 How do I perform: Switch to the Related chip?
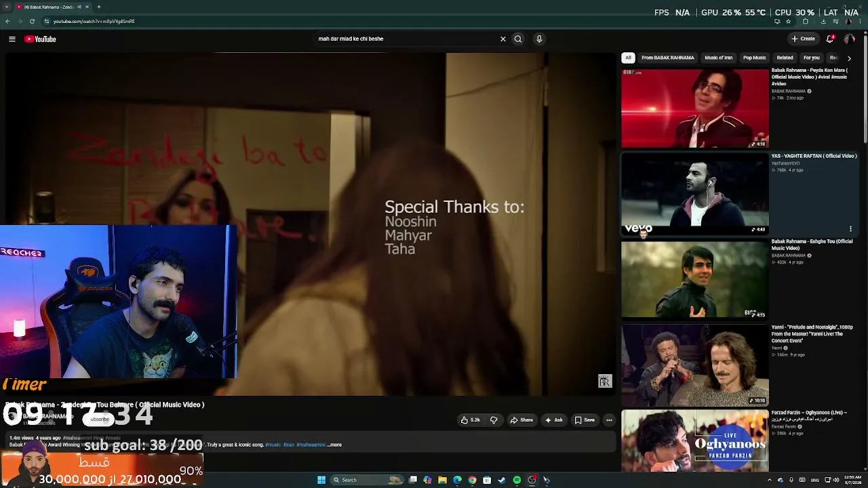coord(785,58)
